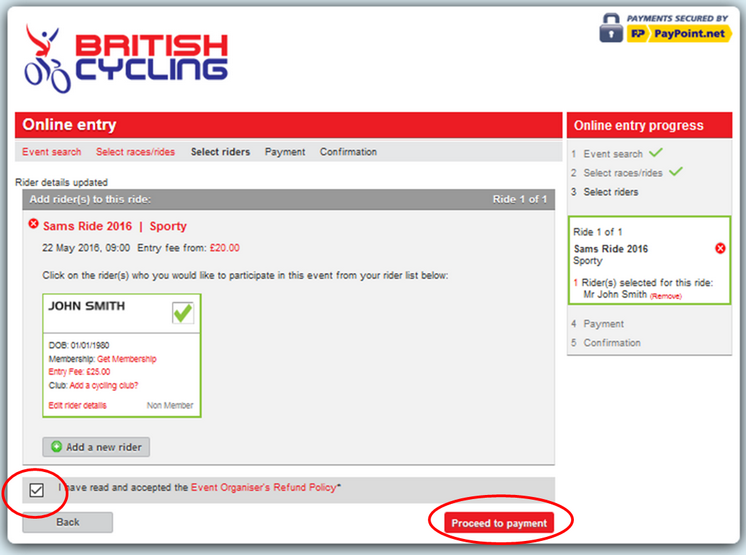Click the Add a new rider button
The image size is (746, 555).
point(96,447)
